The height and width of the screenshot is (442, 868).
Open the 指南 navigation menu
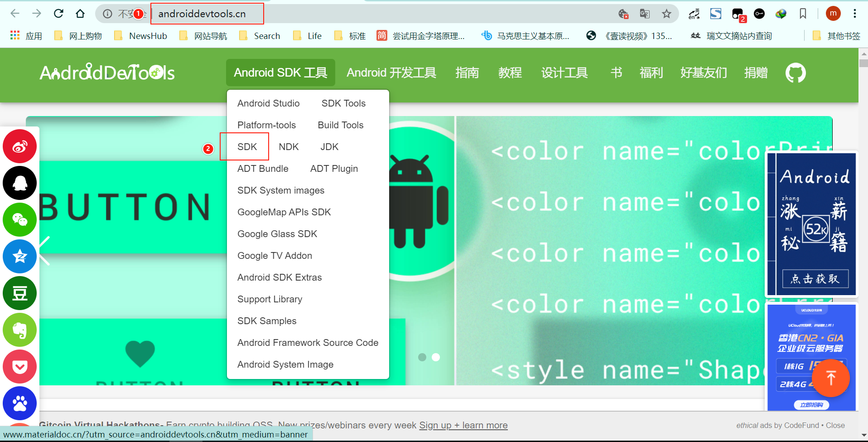[467, 73]
